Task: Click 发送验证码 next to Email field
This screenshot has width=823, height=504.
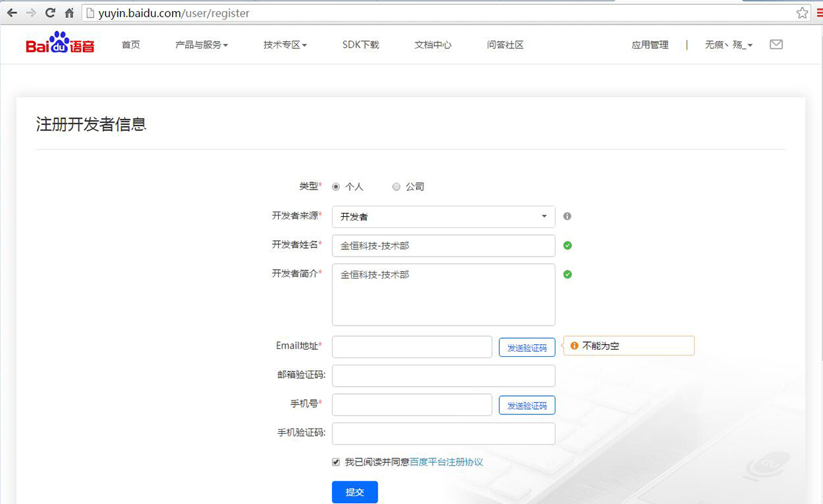Action: pyautogui.click(x=527, y=347)
